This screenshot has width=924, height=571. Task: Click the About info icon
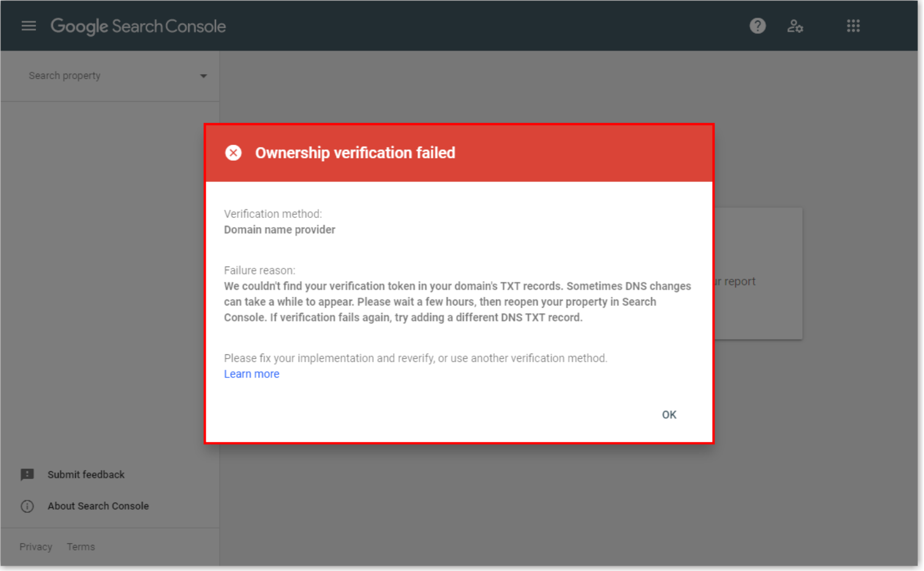[x=27, y=506]
